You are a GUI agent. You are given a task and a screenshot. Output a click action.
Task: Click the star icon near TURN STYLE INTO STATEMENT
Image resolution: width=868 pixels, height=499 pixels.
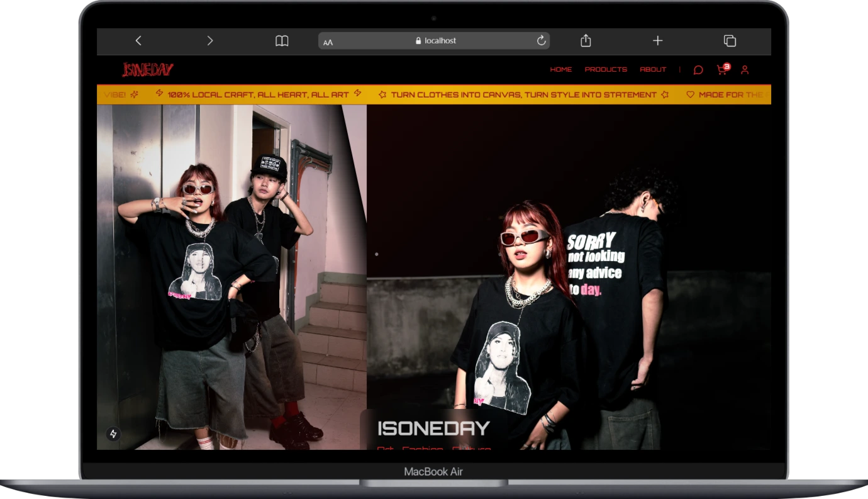(x=665, y=94)
